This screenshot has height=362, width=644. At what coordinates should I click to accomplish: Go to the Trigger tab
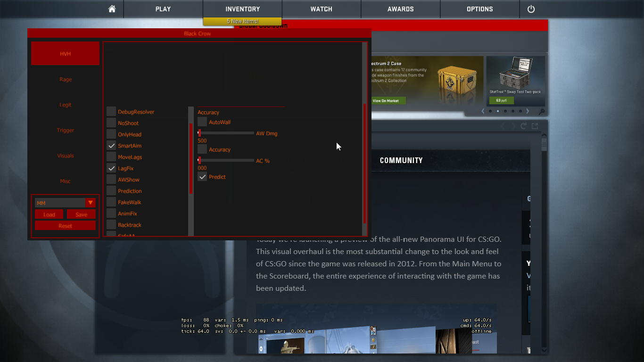coord(66,130)
